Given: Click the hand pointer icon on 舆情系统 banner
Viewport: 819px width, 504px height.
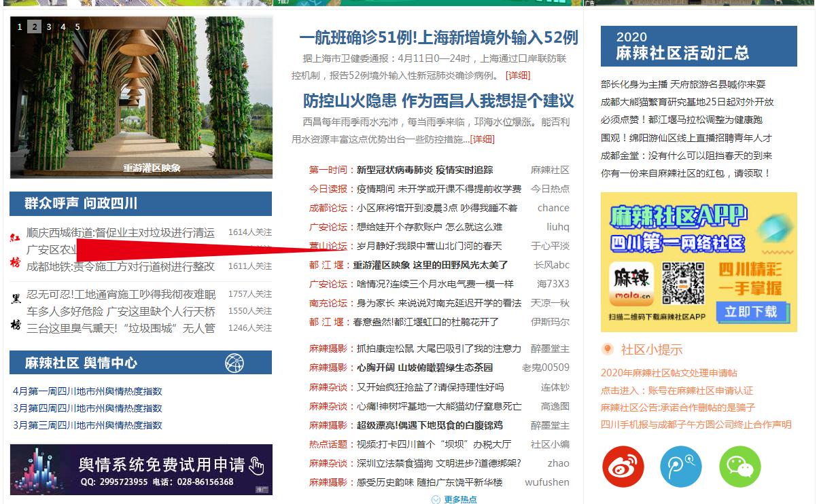Looking at the screenshot, I should 256,465.
